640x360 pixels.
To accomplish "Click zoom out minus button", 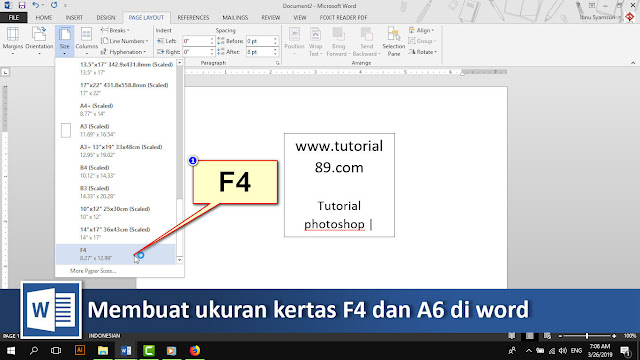I will (x=560, y=336).
